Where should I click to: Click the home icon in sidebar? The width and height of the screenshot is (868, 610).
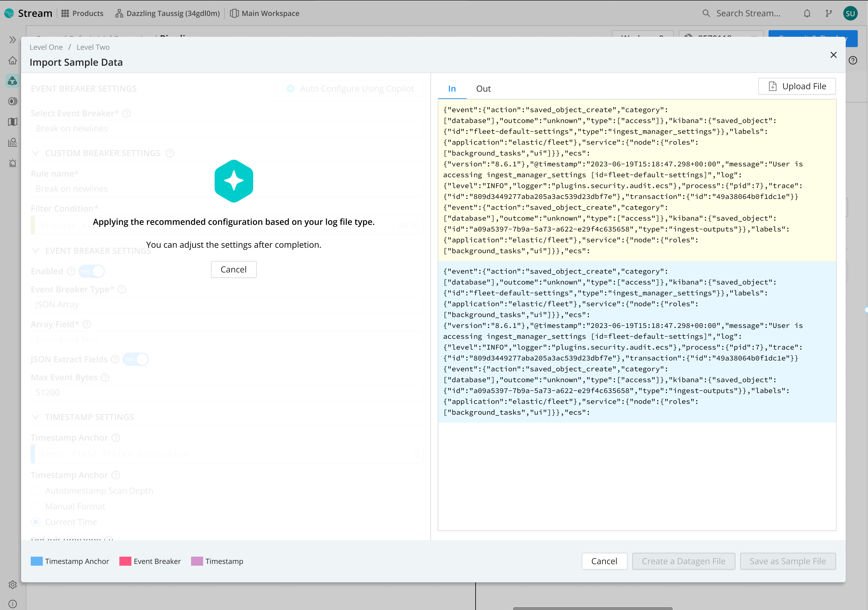pos(12,61)
